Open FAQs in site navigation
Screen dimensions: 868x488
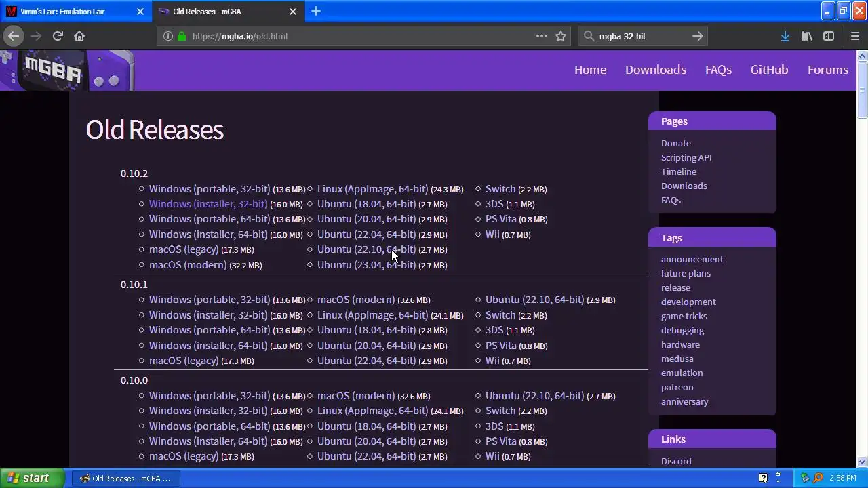(x=718, y=70)
